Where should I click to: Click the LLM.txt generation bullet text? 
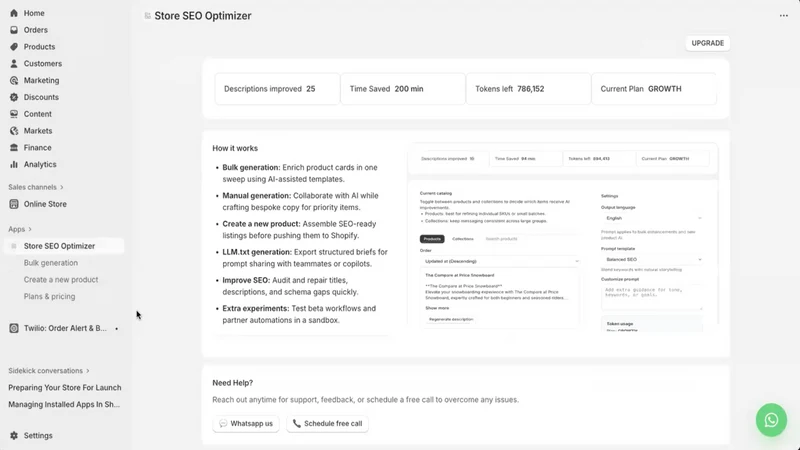coord(305,258)
